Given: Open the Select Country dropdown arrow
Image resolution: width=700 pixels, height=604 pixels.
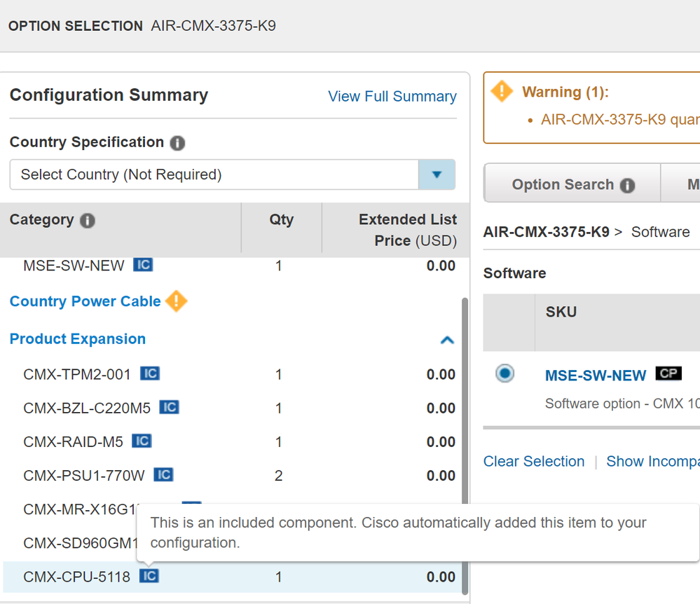Looking at the screenshot, I should 437,174.
